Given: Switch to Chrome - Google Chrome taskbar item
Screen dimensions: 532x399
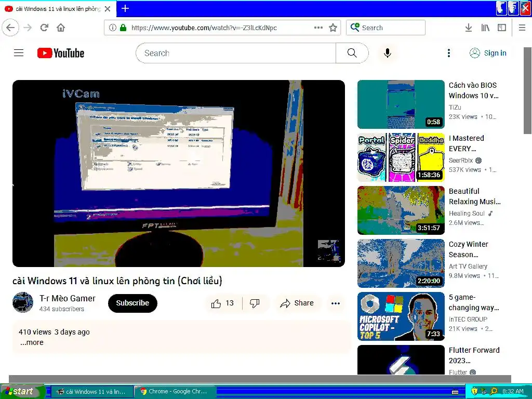Looking at the screenshot, I should point(175,391).
